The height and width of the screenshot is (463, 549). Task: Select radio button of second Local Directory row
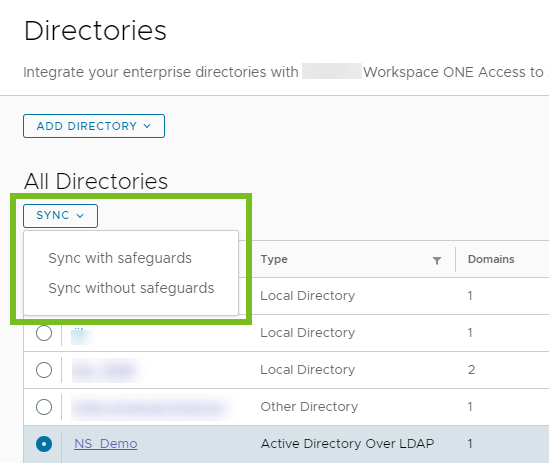pyautogui.click(x=44, y=333)
